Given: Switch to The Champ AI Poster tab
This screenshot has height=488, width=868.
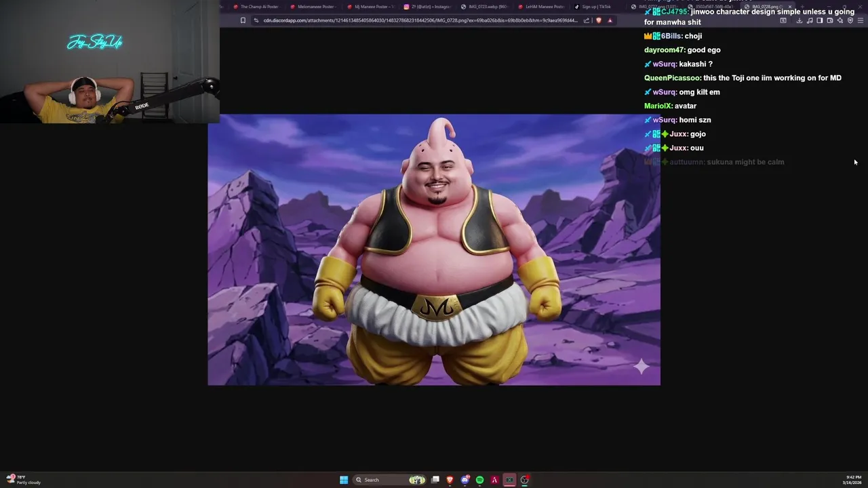Looking at the screenshot, I should pyautogui.click(x=256, y=7).
